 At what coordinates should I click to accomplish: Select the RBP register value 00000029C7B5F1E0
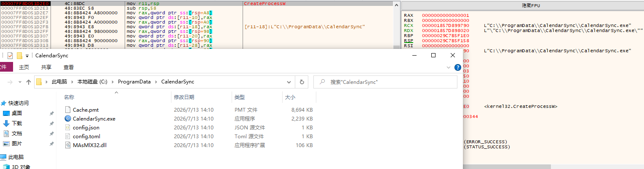[x=445, y=35]
